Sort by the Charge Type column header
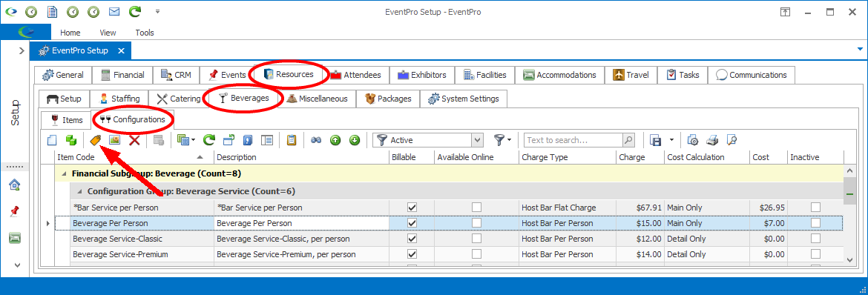Viewport: 868px width, 295px height. [x=567, y=157]
